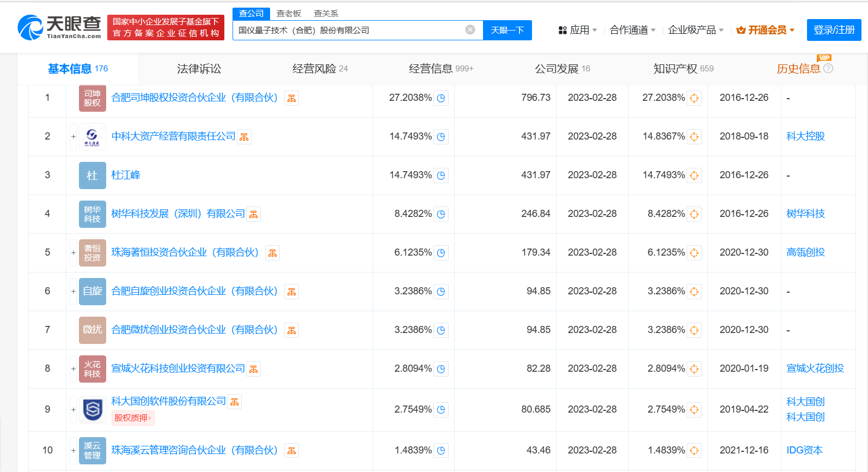Click the 天眼一下 search button
The image size is (868, 472).
pyautogui.click(x=507, y=30)
